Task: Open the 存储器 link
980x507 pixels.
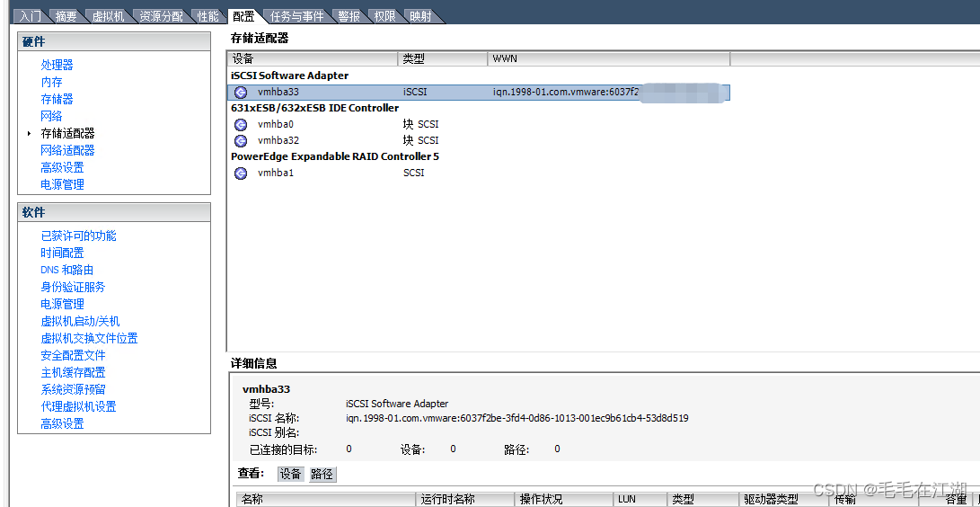Action: click(57, 99)
